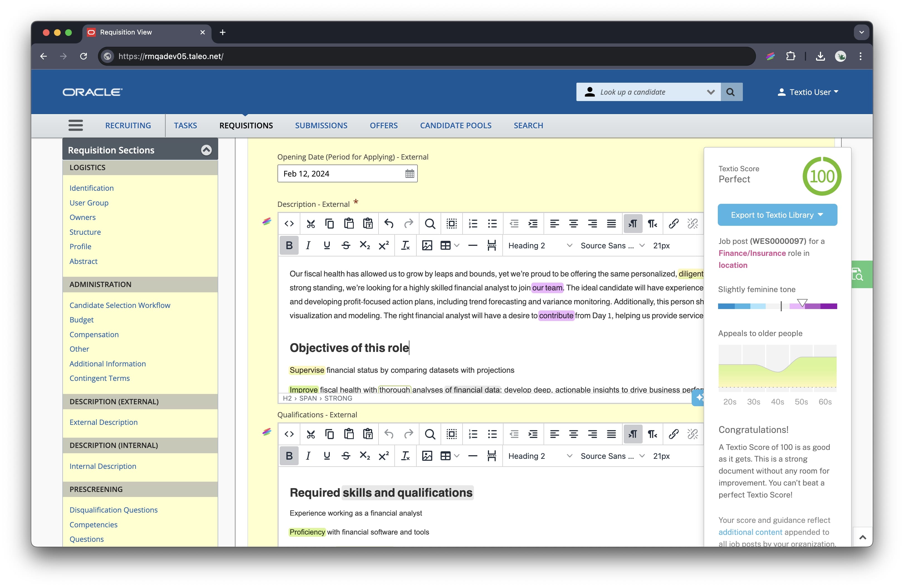Click the Textio extension icon in browser toolbar
904x588 pixels.
770,56
